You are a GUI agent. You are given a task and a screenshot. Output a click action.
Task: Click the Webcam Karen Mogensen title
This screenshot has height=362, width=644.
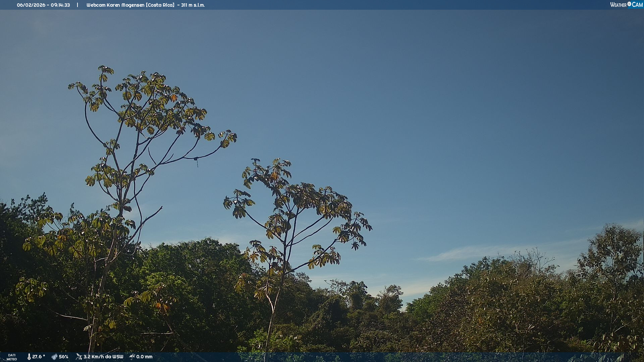pos(115,5)
